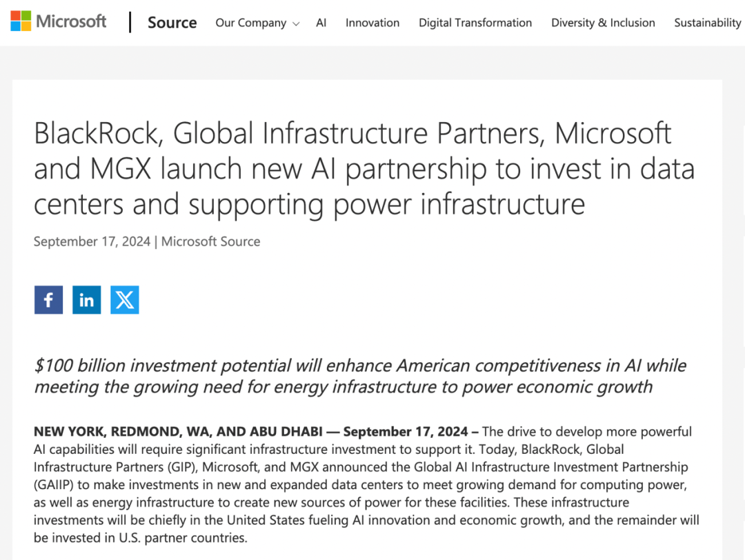Image resolution: width=745 pixels, height=560 pixels.
Task: Share the article on LinkedIn
Action: (x=87, y=300)
